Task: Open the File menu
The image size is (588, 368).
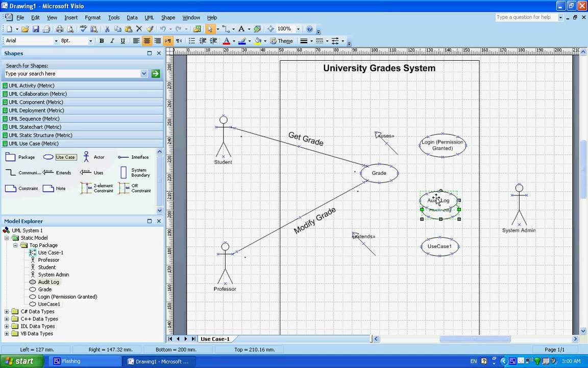Action: [20, 17]
